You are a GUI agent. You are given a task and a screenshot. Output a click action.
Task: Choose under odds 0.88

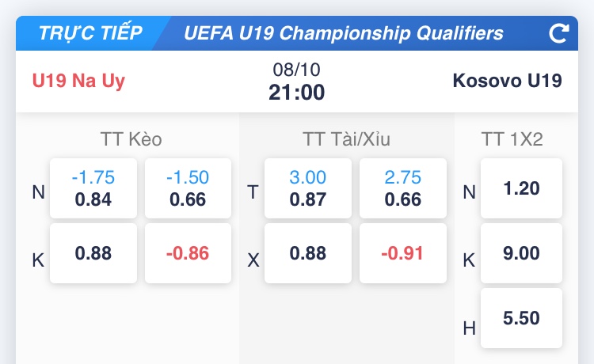click(x=308, y=253)
